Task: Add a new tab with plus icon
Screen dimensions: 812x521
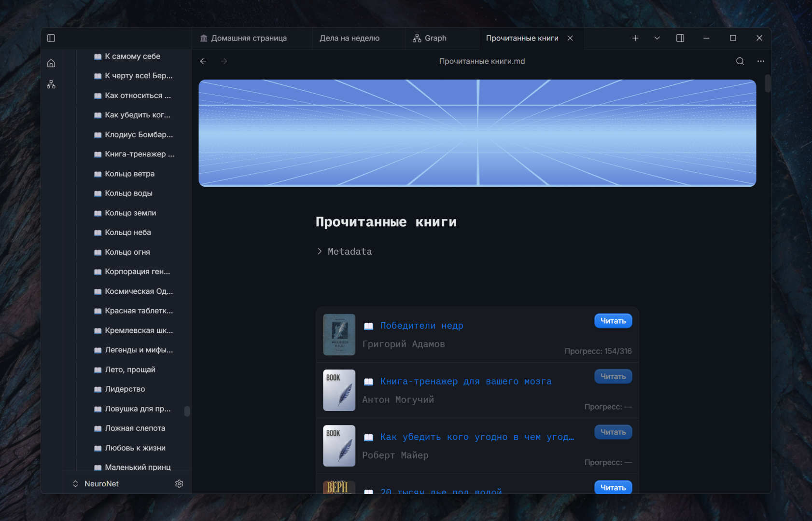Action: [635, 38]
